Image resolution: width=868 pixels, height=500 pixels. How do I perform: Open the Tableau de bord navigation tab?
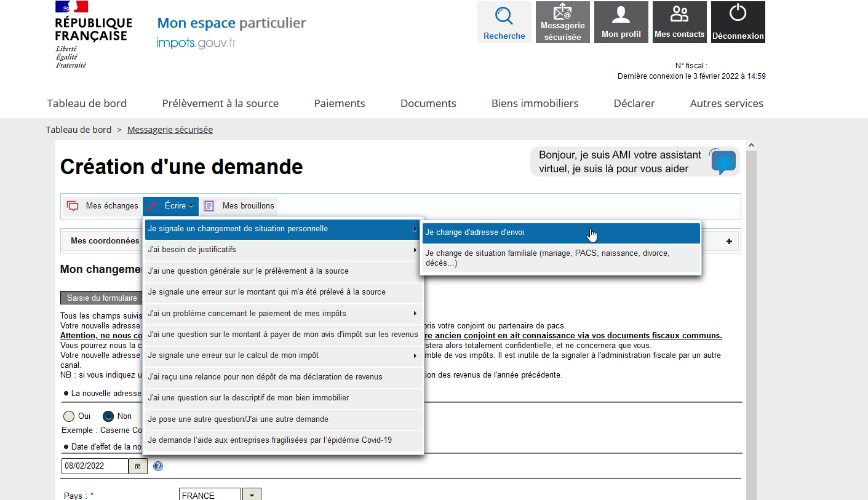pyautogui.click(x=87, y=103)
